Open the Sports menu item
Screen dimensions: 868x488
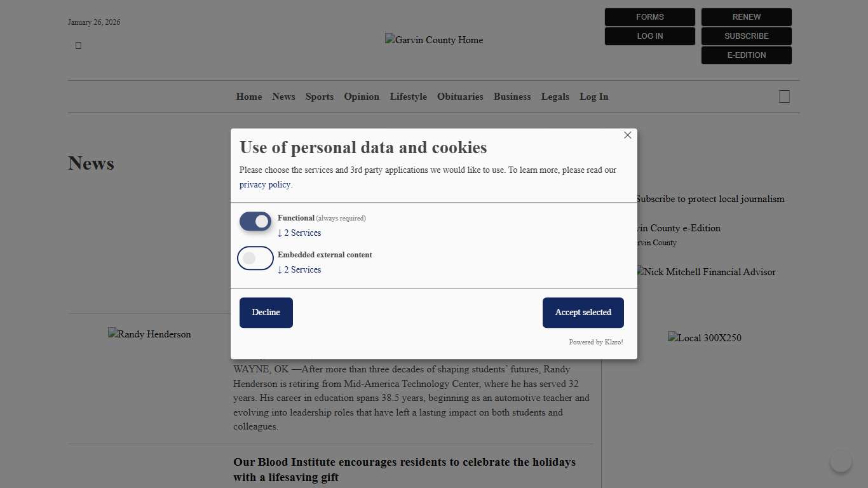tap(320, 97)
